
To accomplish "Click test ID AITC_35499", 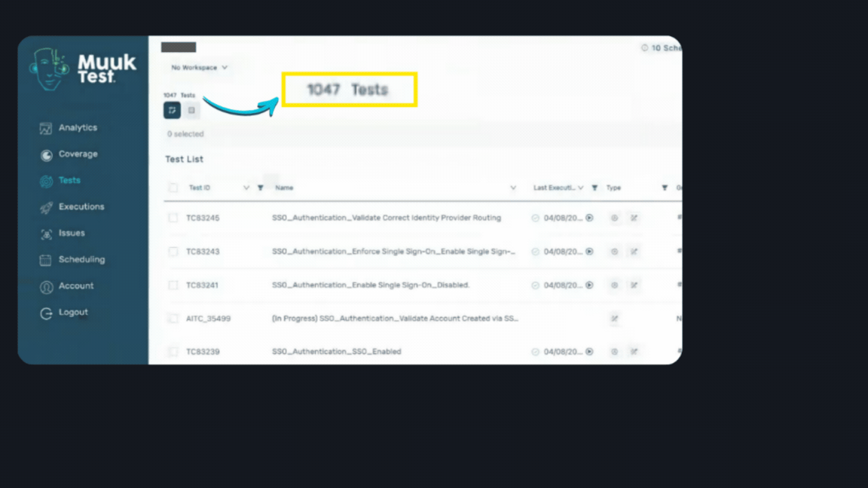I will click(x=208, y=319).
